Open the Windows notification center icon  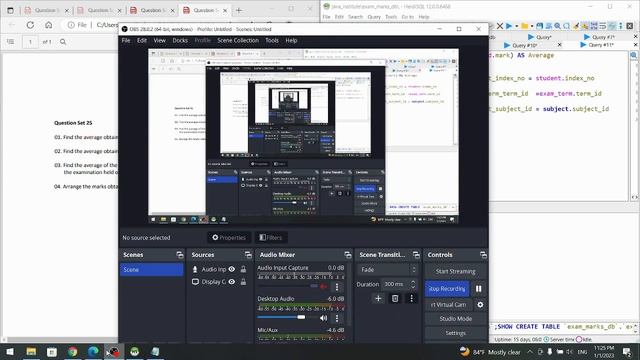coord(627,351)
